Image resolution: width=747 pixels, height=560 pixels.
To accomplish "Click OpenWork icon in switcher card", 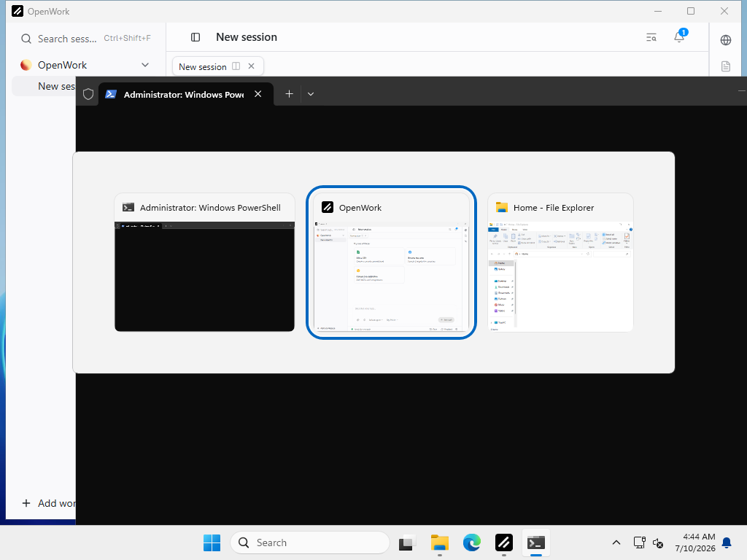I will coord(328,207).
